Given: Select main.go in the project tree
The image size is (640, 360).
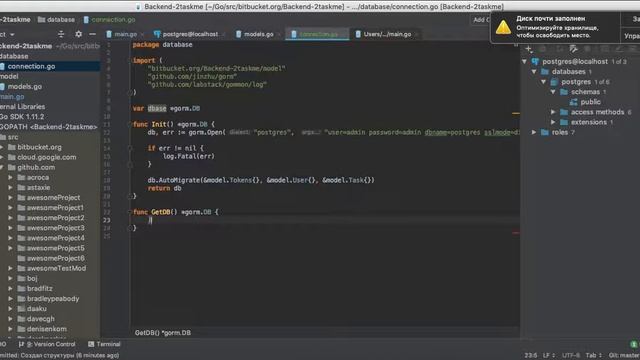Looking at the screenshot, I should pyautogui.click(x=12, y=97).
